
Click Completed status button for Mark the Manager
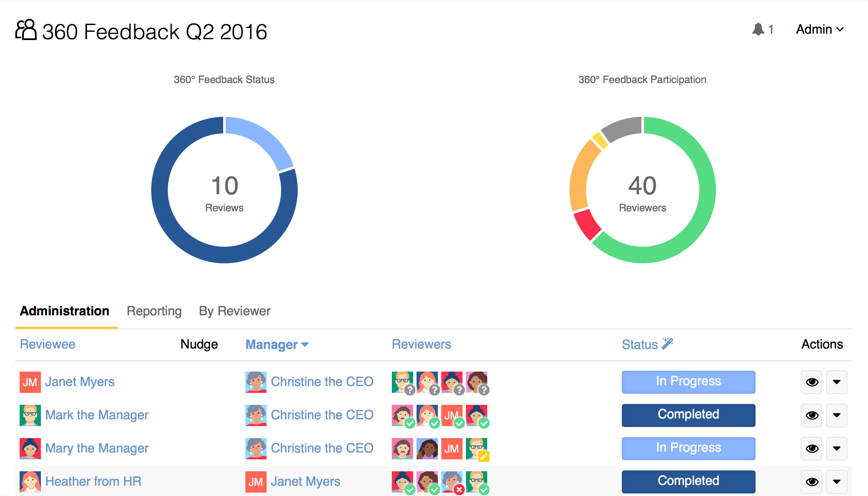[689, 414]
